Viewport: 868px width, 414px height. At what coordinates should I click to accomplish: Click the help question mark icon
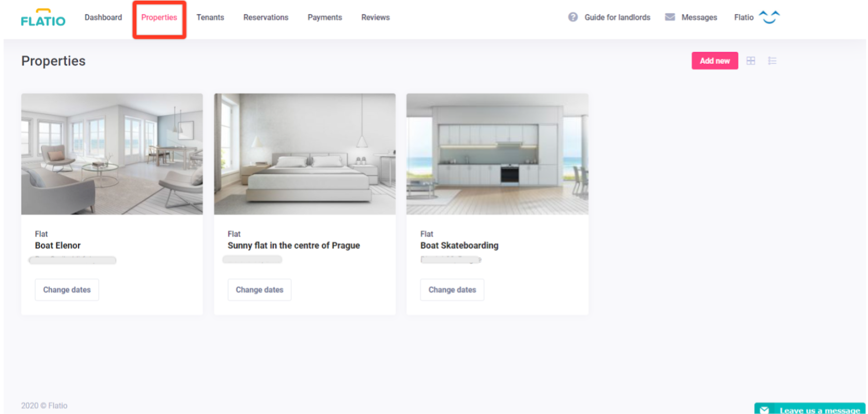pos(573,17)
